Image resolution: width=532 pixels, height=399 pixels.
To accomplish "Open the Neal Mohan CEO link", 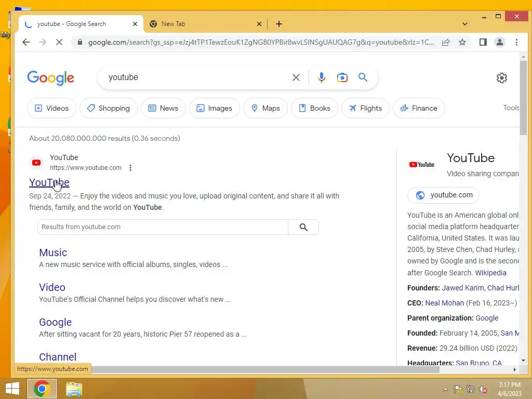I will [x=445, y=303].
